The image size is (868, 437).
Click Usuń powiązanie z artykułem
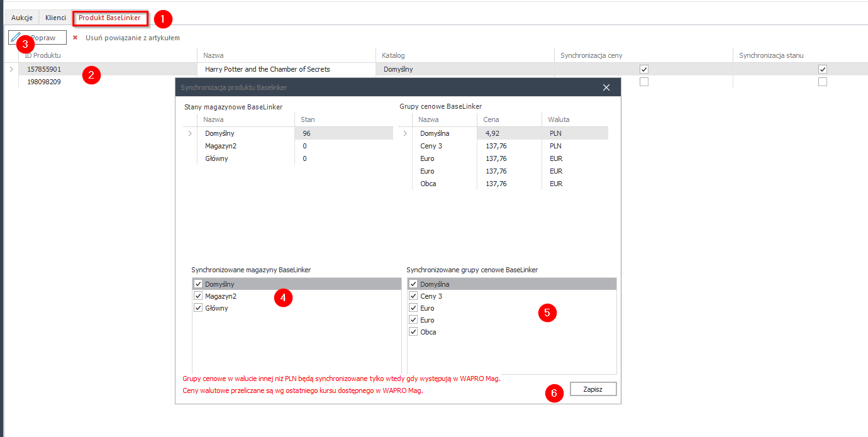click(126, 38)
